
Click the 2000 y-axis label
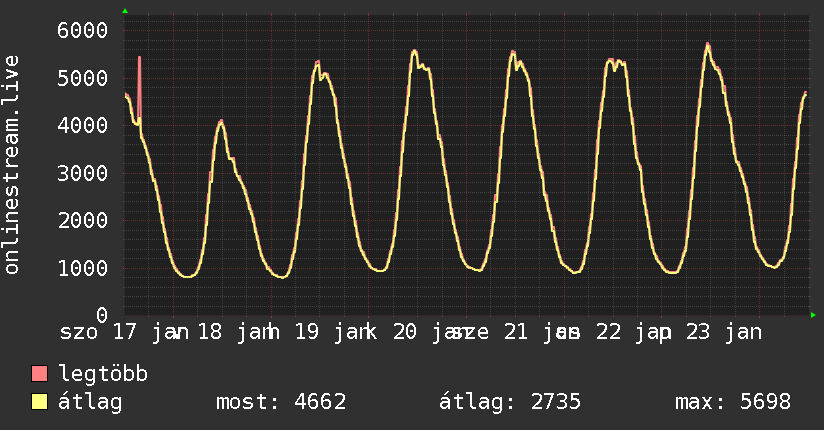(x=83, y=220)
